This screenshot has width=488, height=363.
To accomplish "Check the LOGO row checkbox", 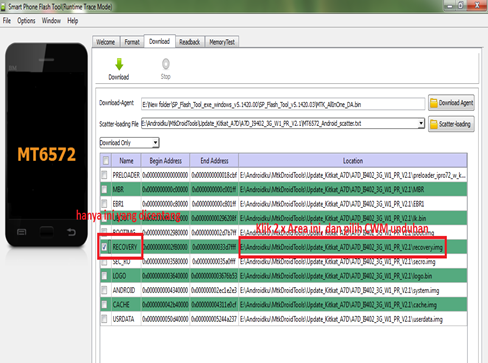I will [x=104, y=276].
